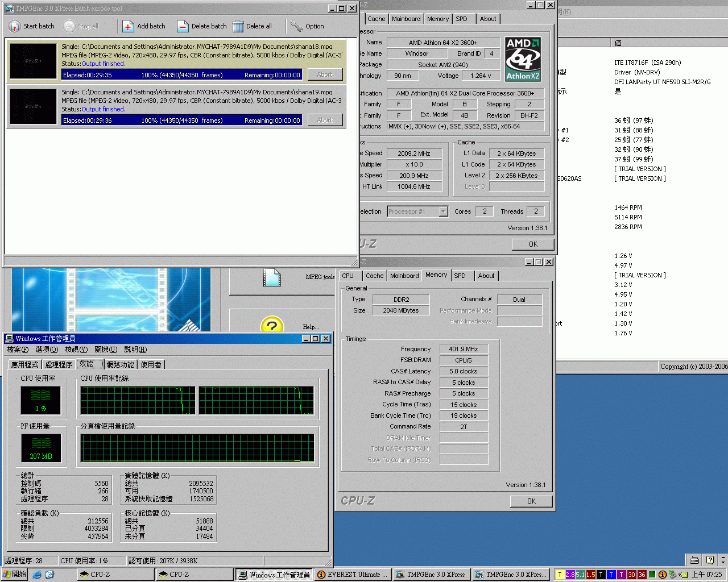Click the Delete all trash can icon
The width and height of the screenshot is (728, 582).
pos(238,26)
